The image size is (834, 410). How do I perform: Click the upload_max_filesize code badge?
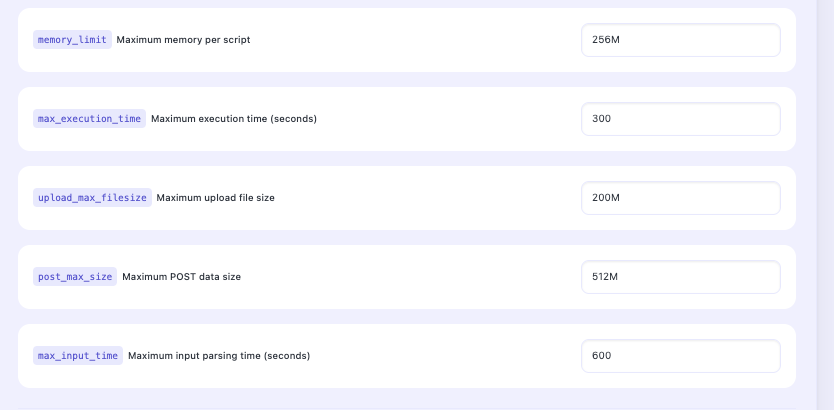tap(92, 198)
